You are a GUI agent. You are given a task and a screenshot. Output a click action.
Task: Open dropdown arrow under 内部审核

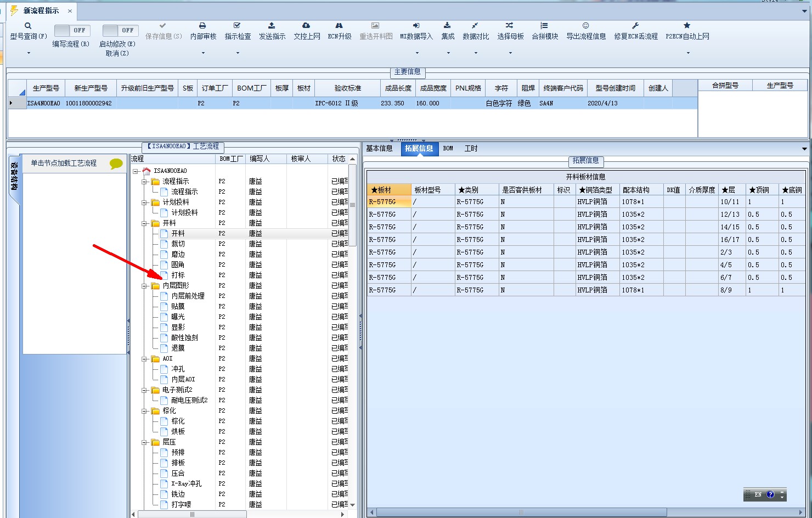point(203,53)
